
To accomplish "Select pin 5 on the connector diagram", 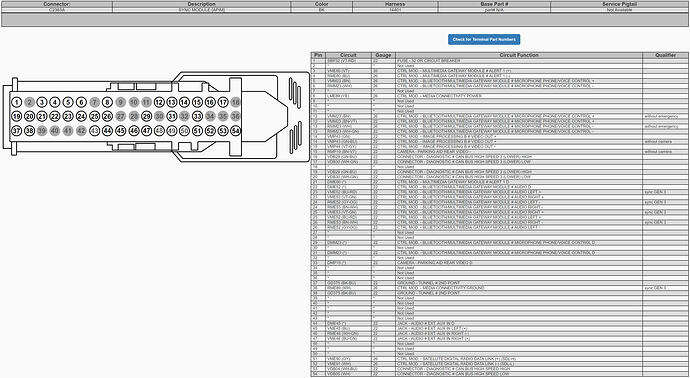I will [68, 103].
